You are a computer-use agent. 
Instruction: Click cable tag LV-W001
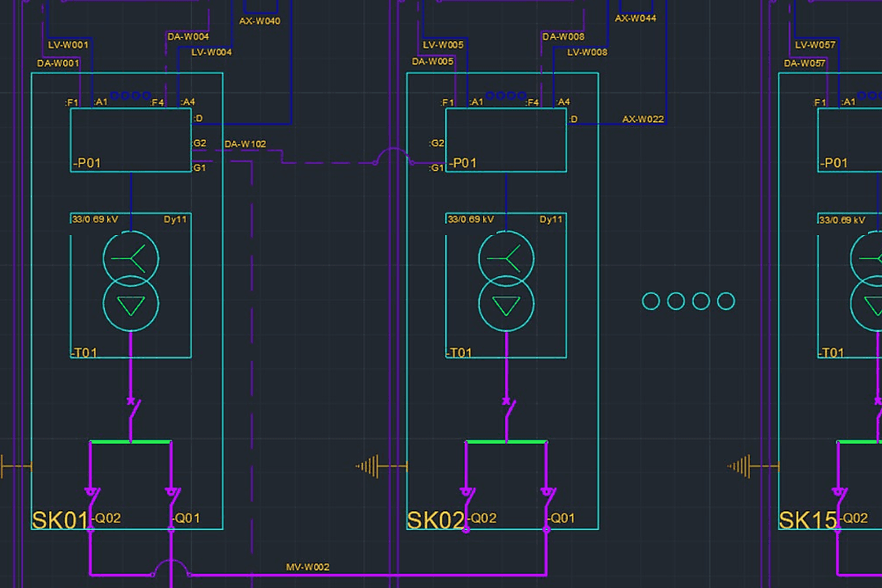[x=68, y=44]
